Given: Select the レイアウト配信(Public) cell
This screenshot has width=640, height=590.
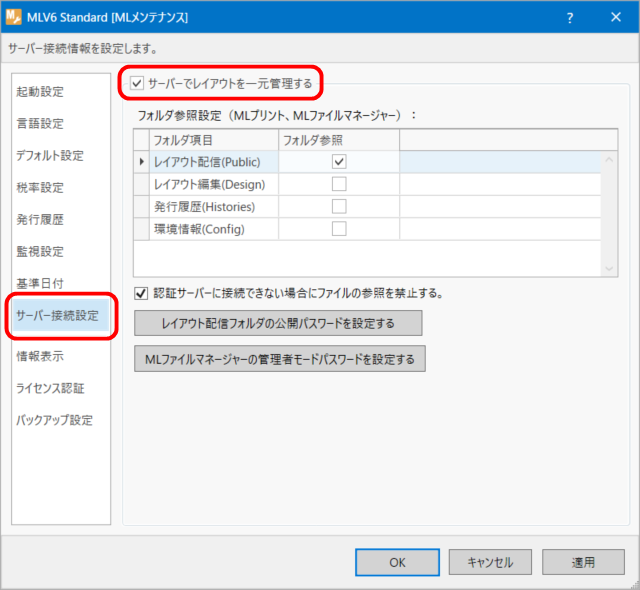Looking at the screenshot, I should [214, 162].
